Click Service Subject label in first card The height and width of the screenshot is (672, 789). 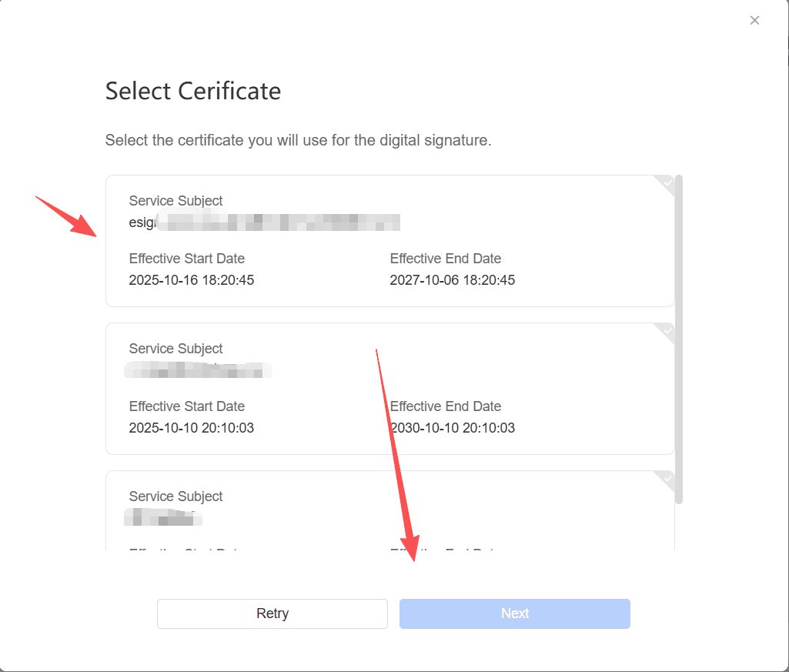(176, 201)
